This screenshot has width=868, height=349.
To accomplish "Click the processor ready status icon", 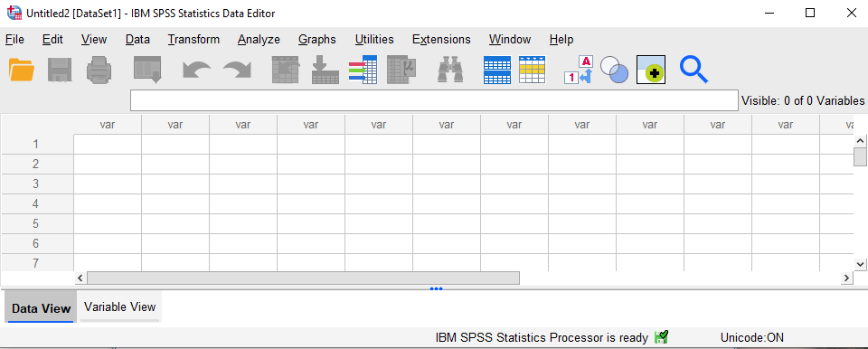I will (662, 337).
